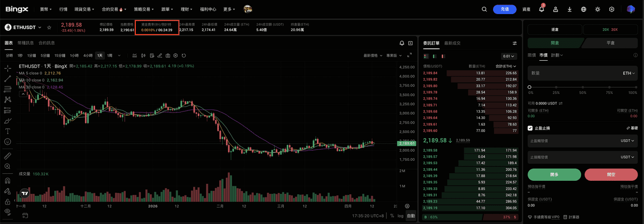The height and width of the screenshot is (224, 644).
Task: Click the green 開多 button
Action: [x=554, y=175]
